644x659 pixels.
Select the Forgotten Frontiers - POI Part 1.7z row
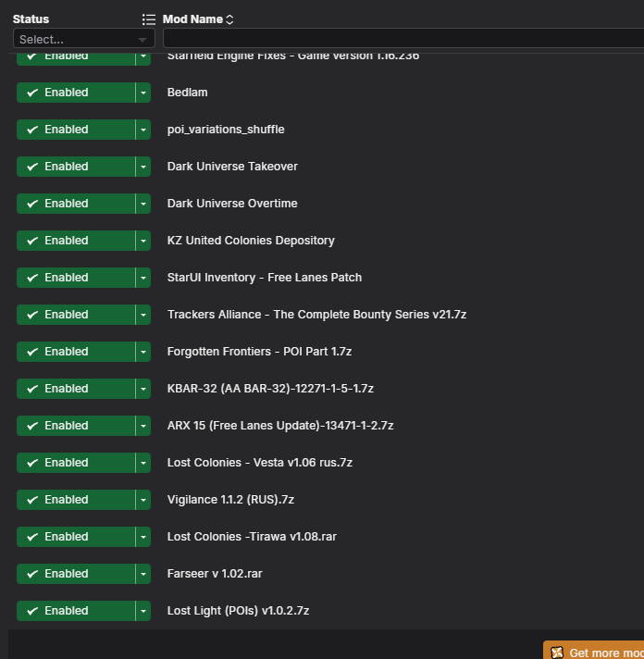[x=326, y=352]
